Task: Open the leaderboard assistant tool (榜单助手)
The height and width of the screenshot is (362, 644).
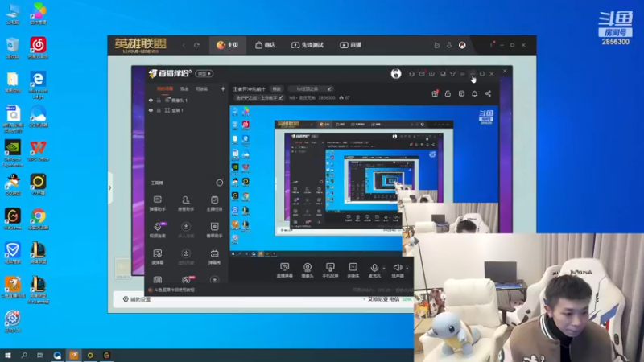Action: tap(214, 230)
